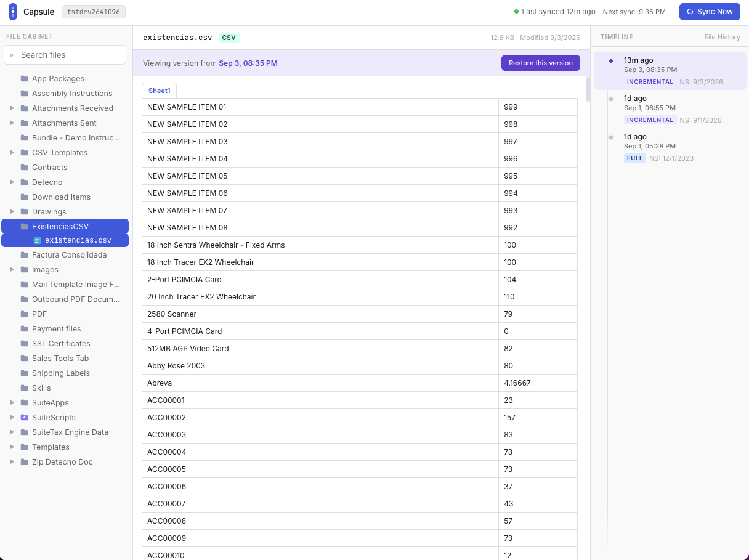Click the PDF folder icon
The height and width of the screenshot is (560, 749).
[25, 314]
